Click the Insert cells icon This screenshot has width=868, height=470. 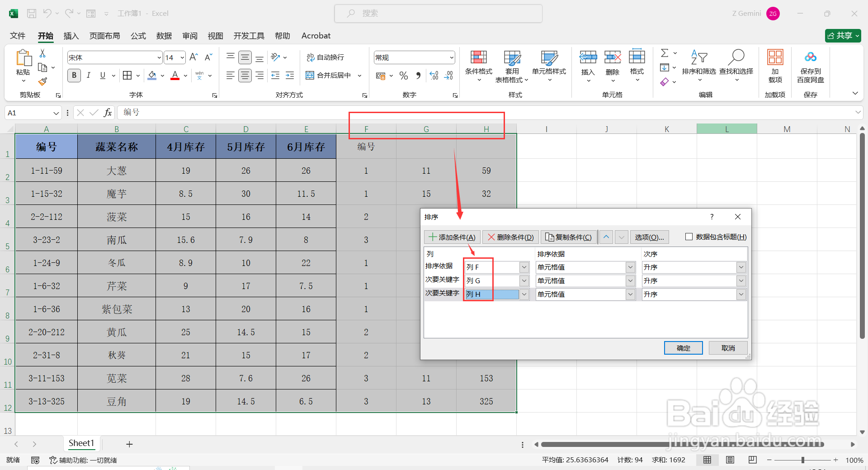[588, 57]
